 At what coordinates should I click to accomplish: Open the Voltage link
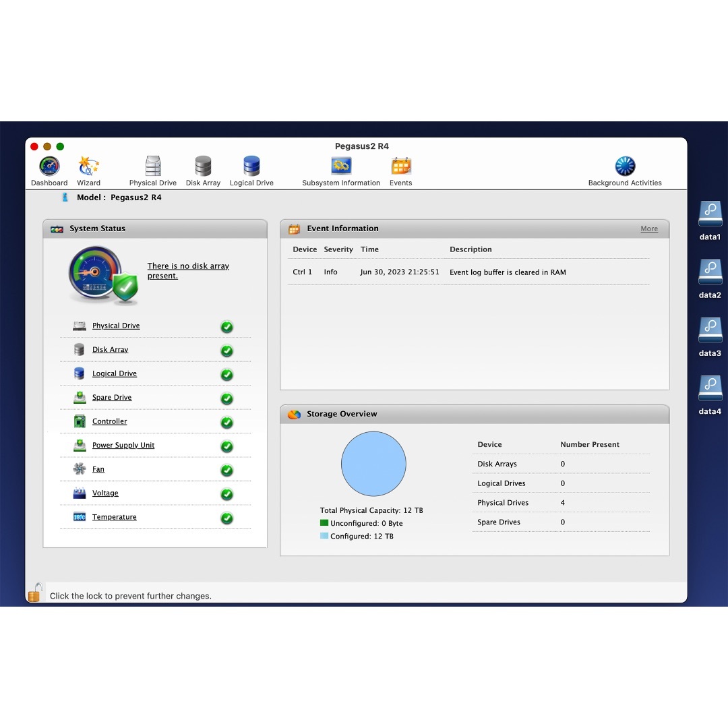tap(105, 493)
